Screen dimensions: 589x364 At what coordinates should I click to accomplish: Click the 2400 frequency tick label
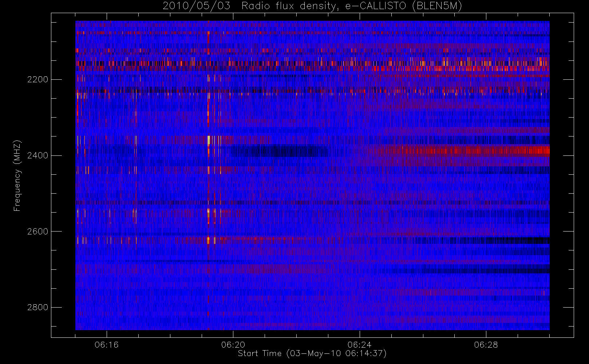pyautogui.click(x=37, y=155)
